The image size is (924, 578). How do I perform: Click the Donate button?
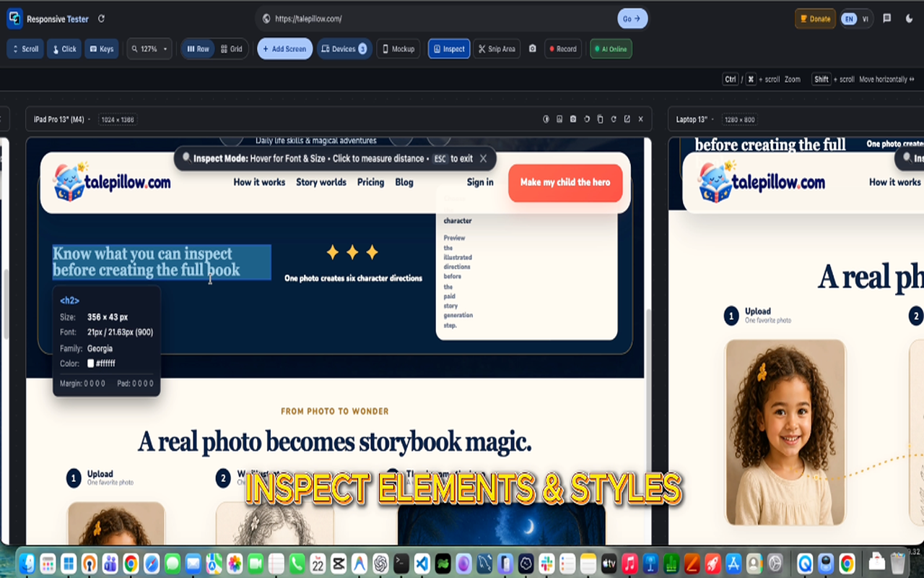click(x=815, y=19)
